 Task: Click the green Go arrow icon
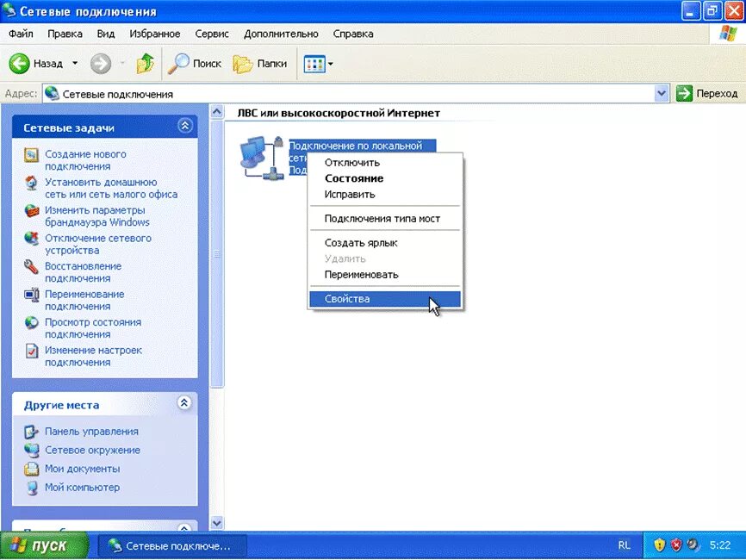(684, 93)
